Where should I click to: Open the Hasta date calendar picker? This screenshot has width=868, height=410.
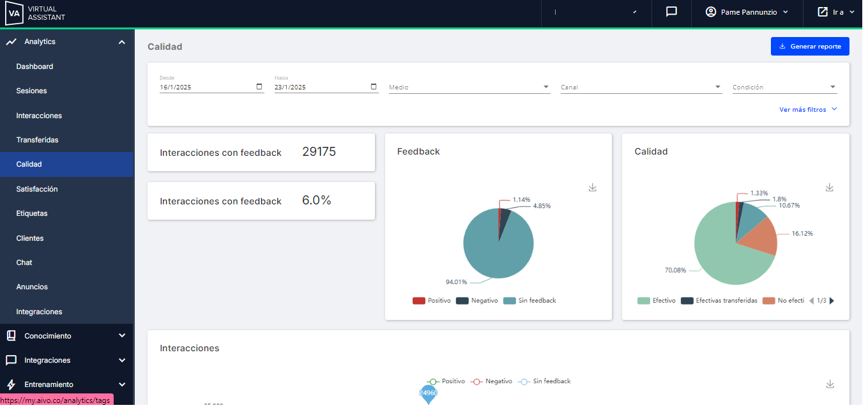374,87
